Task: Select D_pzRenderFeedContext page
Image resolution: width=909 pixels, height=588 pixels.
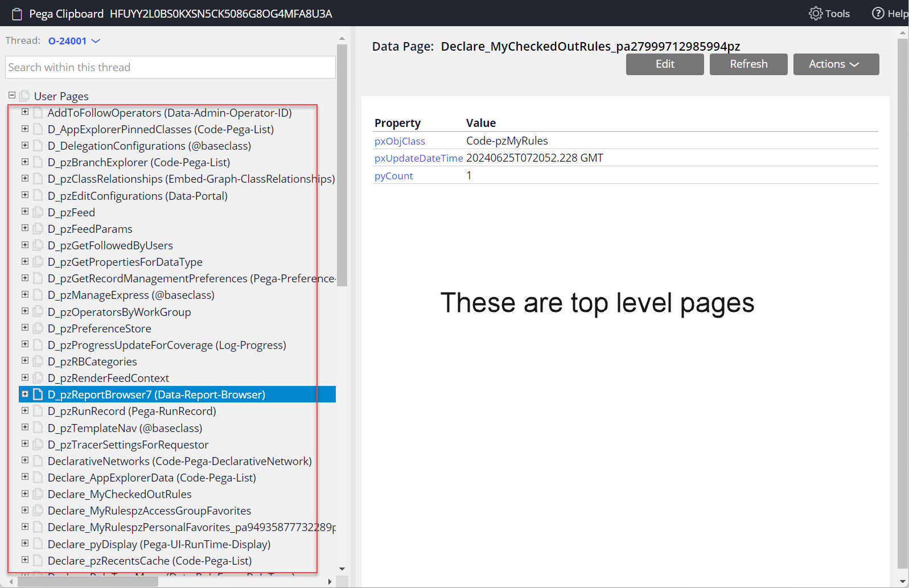Action: click(108, 378)
